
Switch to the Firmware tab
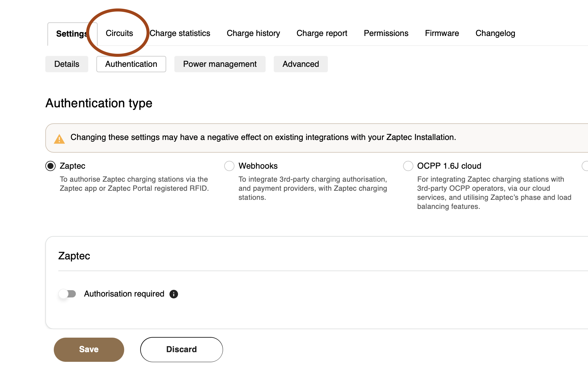(x=442, y=33)
